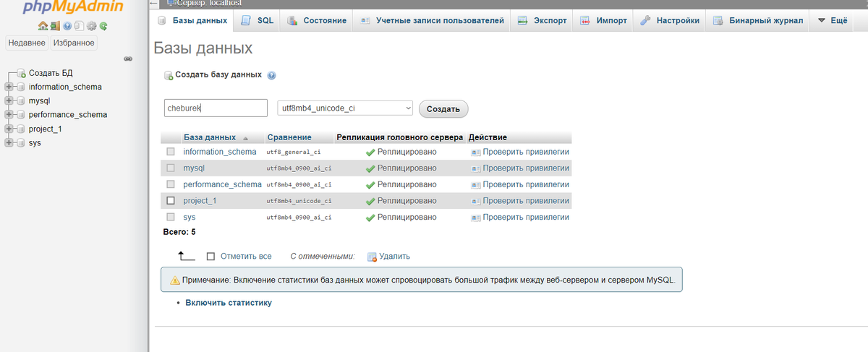The width and height of the screenshot is (868, 352).
Task: Tick the 'Отметить все' checkbox
Action: pyautogui.click(x=211, y=256)
